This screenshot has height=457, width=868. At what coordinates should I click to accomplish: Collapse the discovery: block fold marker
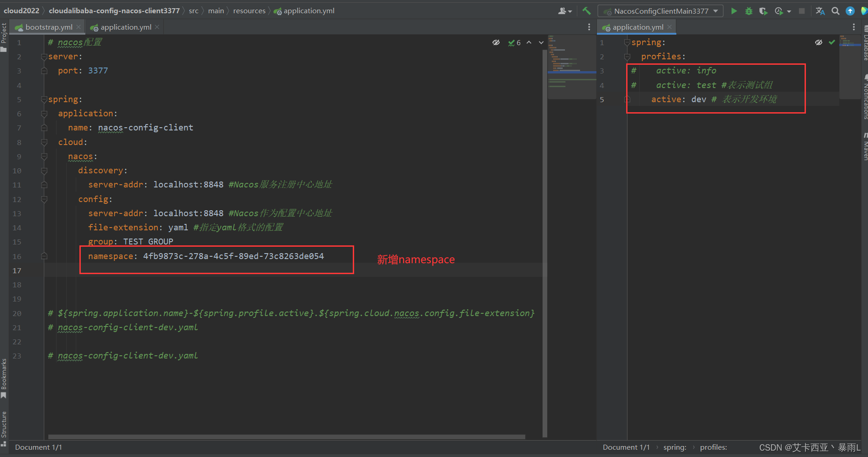click(44, 171)
